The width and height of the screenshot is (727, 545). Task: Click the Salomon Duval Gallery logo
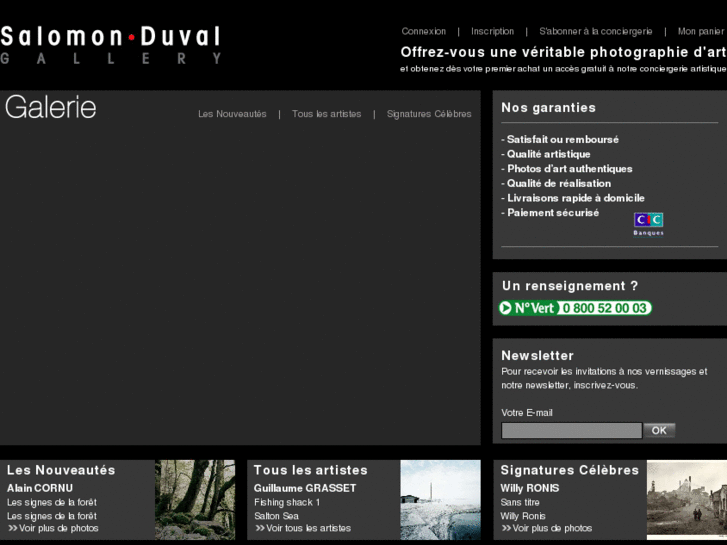coord(110,45)
